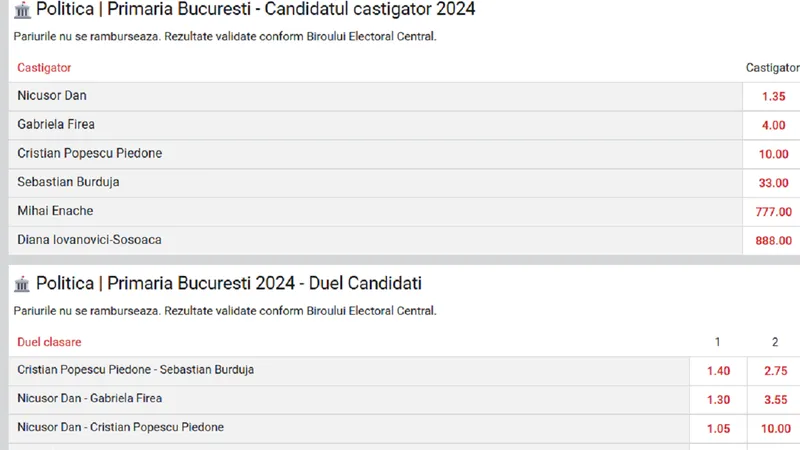Click the red Duel clasare market label

pos(49,342)
